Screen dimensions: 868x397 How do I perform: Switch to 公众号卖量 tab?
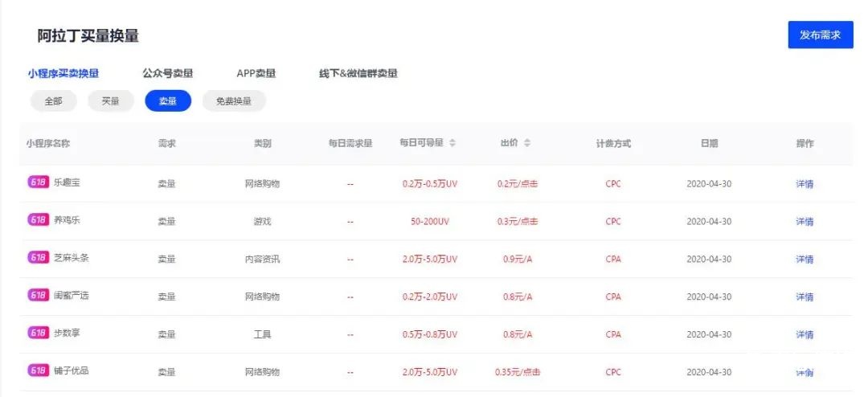(x=168, y=73)
